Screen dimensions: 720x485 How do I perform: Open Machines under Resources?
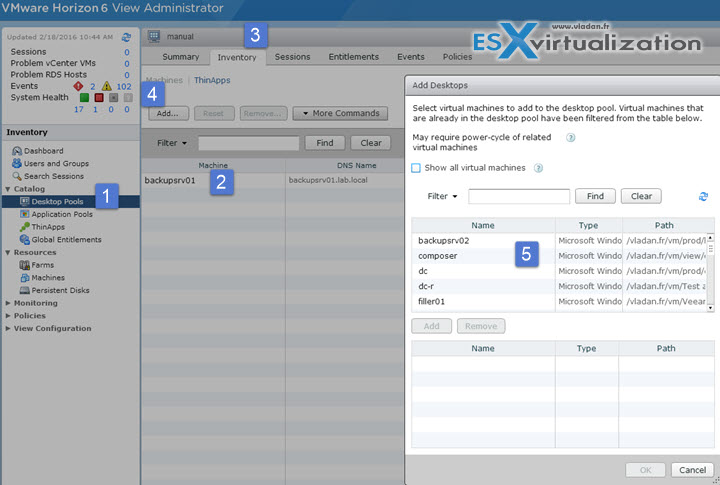[42, 278]
